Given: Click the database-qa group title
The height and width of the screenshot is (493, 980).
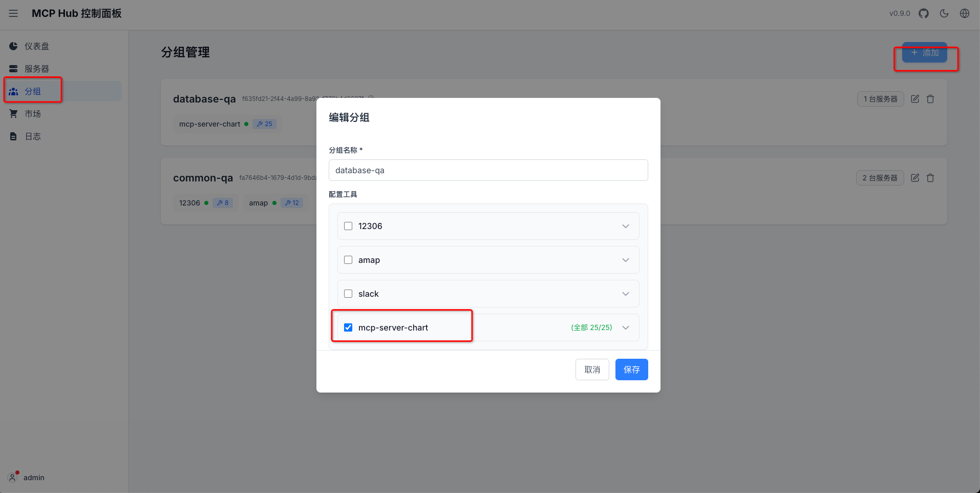Looking at the screenshot, I should 204,99.
